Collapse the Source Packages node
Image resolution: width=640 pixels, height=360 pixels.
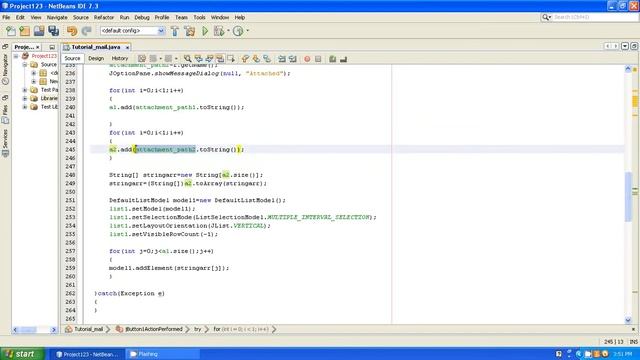point(24,64)
